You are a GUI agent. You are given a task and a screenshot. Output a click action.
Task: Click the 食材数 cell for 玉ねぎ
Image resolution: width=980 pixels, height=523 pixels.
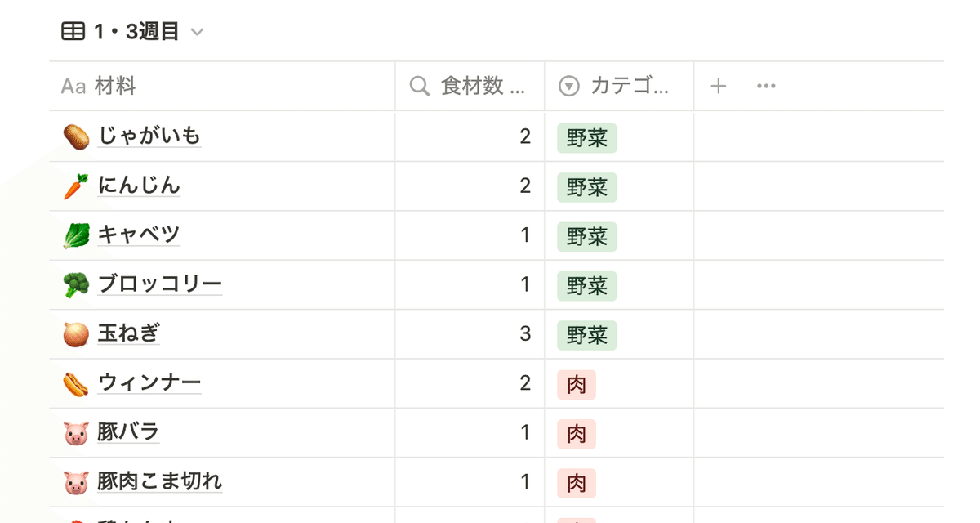[x=470, y=334]
